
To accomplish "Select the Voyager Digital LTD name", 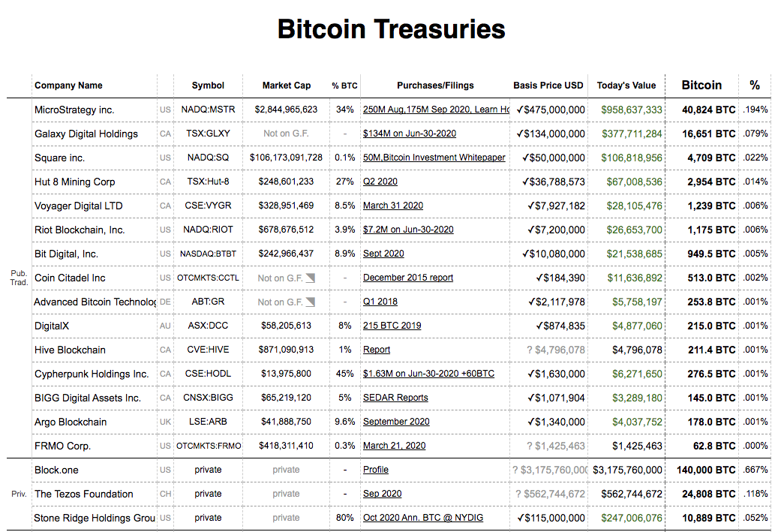I will [78, 206].
